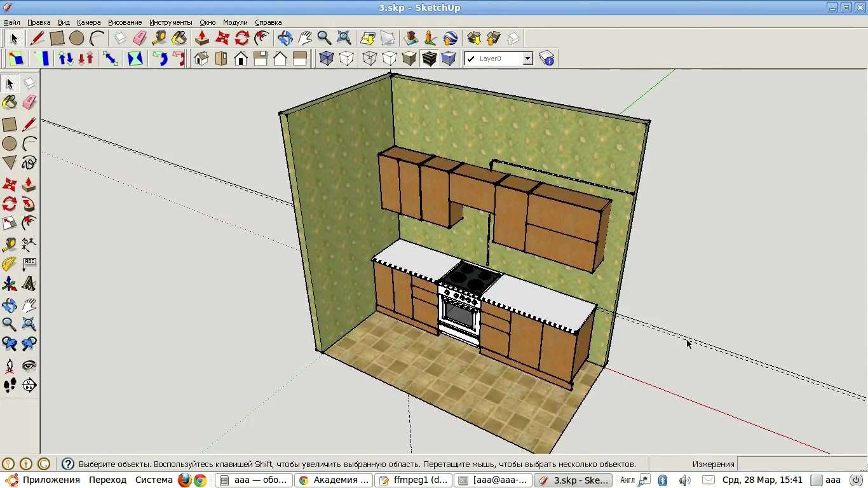Screen dimensions: 868x488
Task: Open the Приложения menu in system panel
Action: click(51, 480)
